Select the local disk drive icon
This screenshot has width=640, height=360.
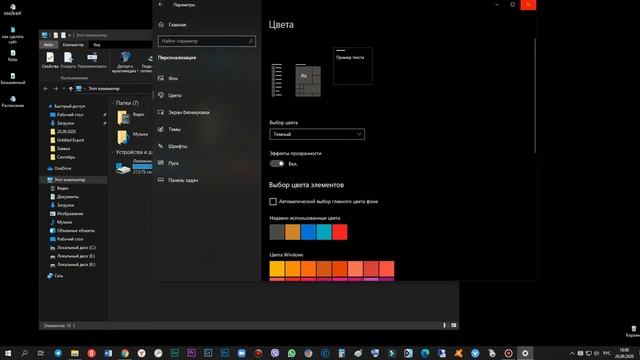(123, 167)
